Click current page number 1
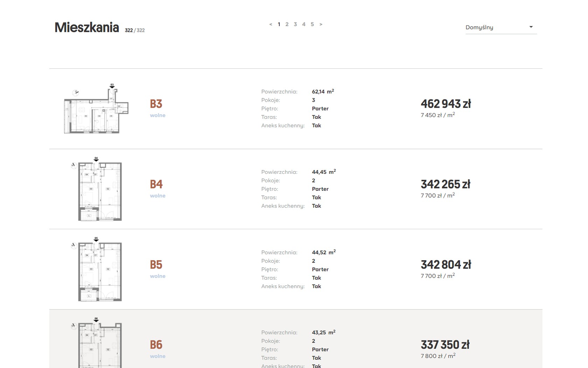Screen dimensions: 588x368 coord(279,24)
